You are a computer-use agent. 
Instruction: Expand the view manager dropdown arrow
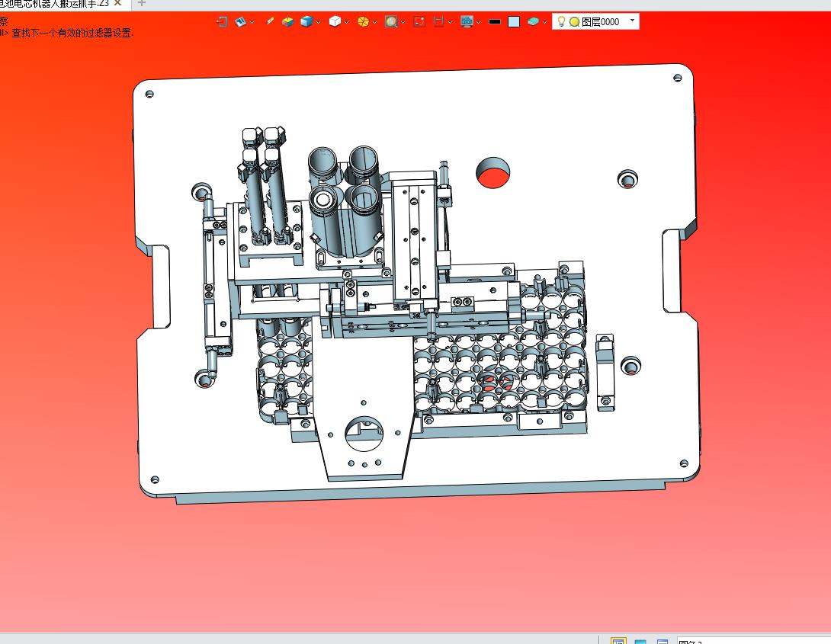click(252, 22)
